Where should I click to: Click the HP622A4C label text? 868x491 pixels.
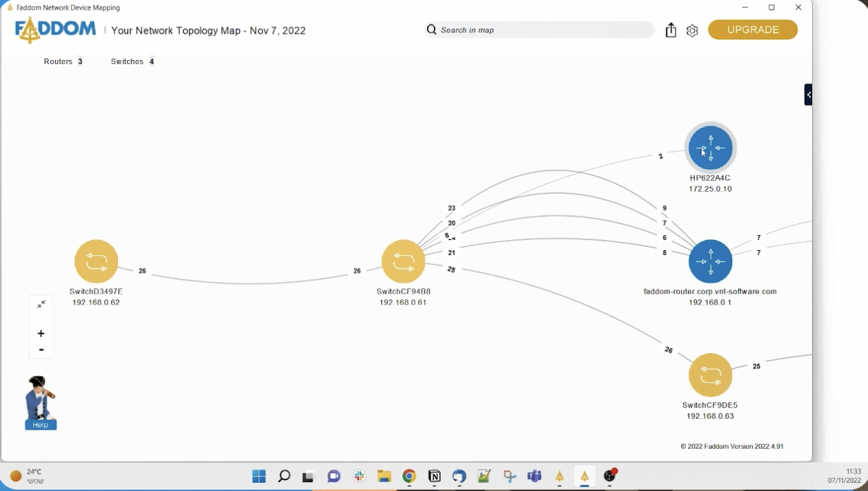pos(710,178)
